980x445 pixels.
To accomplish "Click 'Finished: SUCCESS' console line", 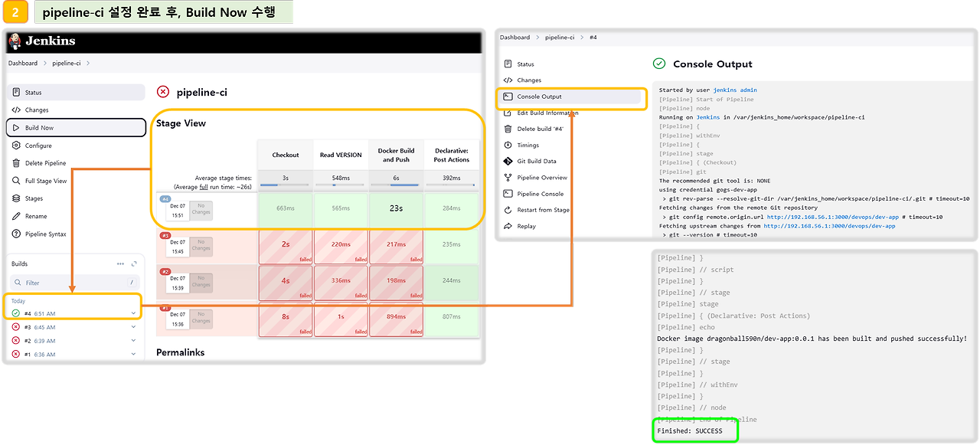I will (x=690, y=430).
